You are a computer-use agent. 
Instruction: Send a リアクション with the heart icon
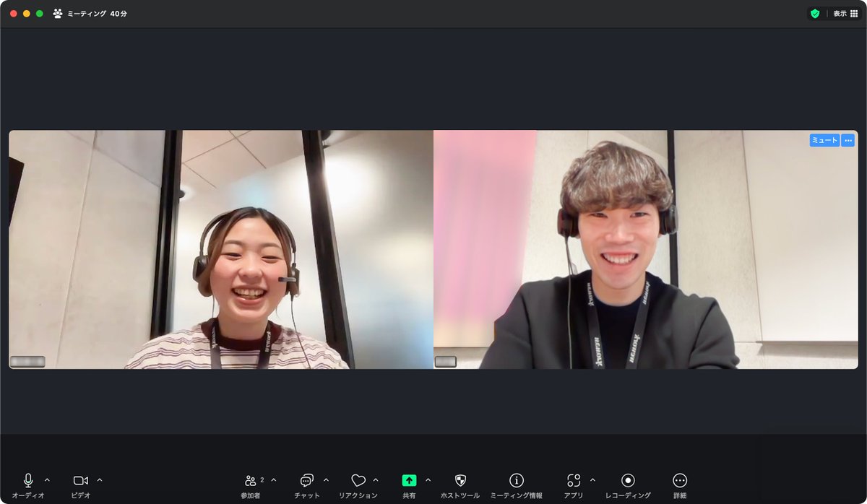point(360,480)
